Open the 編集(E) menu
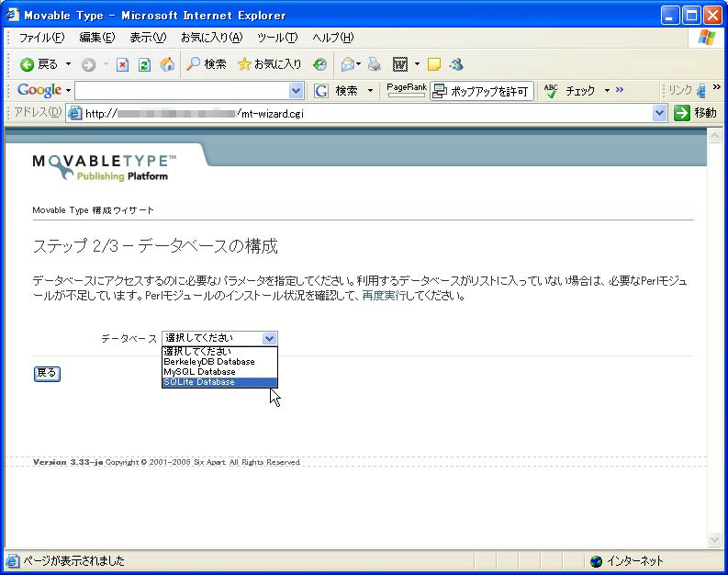Screen dimensions: 728x575 [x=97, y=38]
